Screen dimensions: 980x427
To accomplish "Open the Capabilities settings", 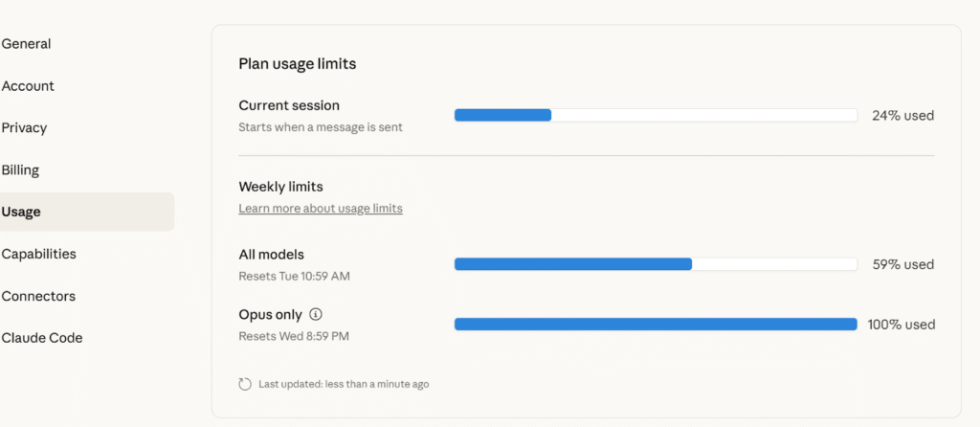I will 39,255.
